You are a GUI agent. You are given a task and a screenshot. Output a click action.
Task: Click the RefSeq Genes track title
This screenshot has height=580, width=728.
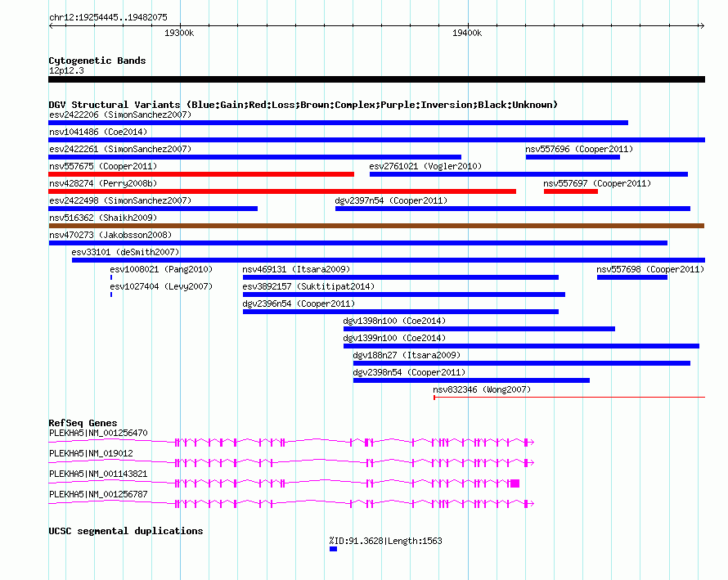tap(83, 423)
